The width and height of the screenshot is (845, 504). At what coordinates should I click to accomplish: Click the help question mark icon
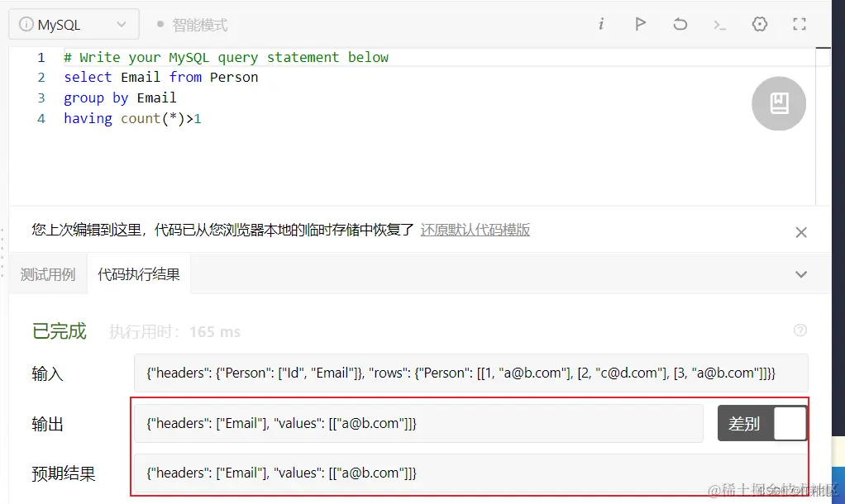click(x=800, y=330)
